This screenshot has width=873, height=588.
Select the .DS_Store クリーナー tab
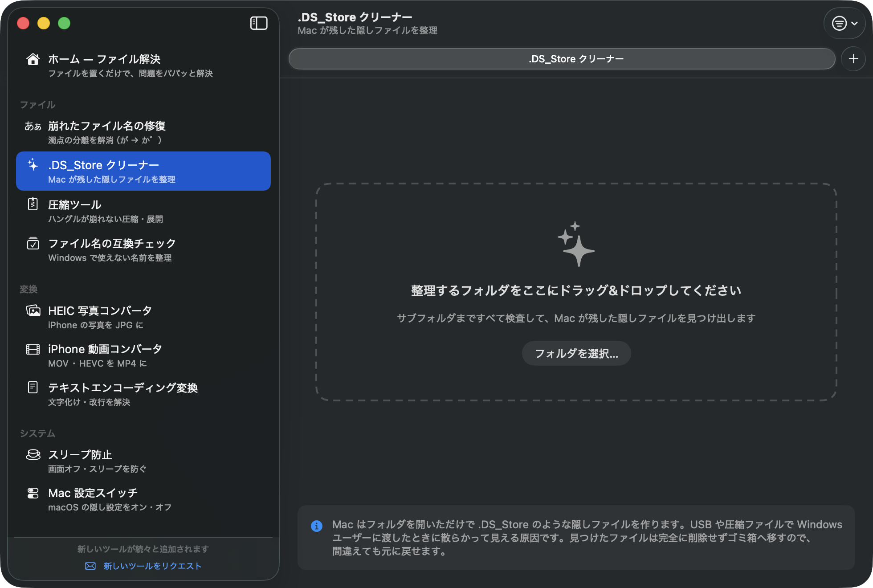(x=562, y=59)
